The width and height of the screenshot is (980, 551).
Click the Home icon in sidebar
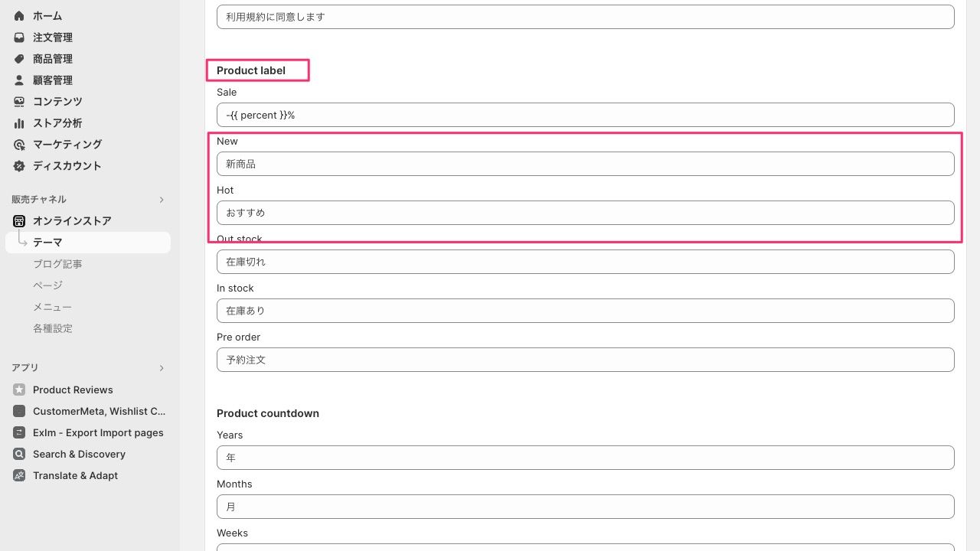click(19, 16)
